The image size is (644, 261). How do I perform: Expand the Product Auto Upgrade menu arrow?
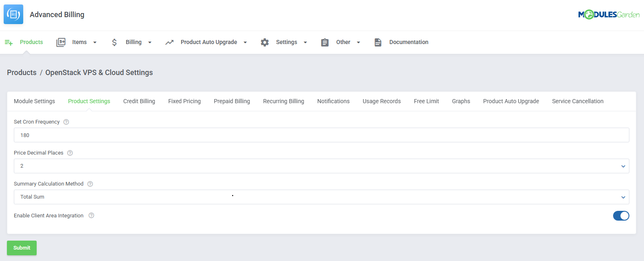pyautogui.click(x=245, y=42)
